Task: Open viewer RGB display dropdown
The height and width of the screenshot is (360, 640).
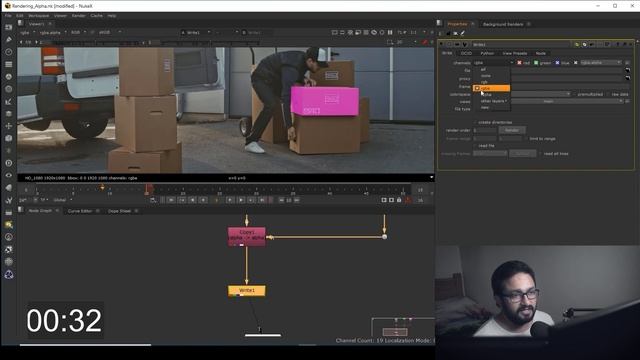Action: 78,32
